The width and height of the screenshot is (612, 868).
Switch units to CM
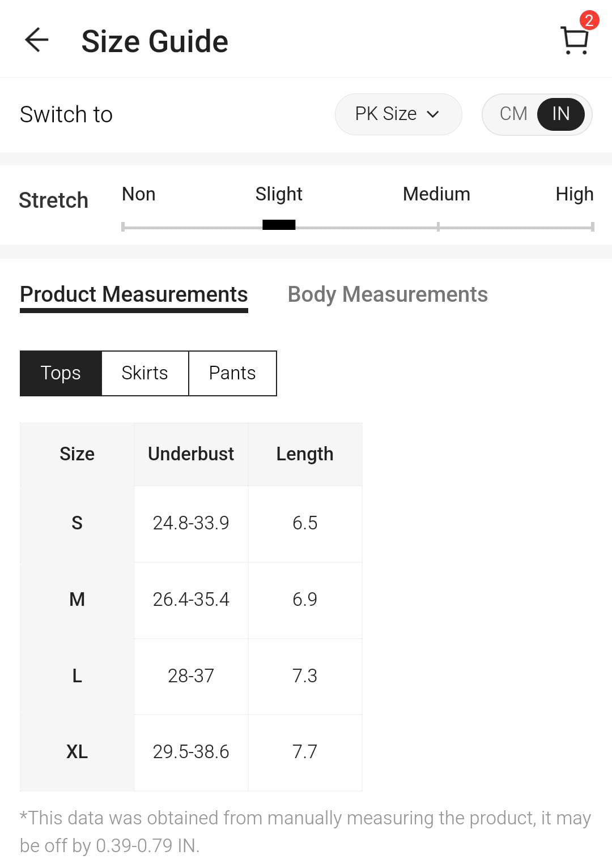click(x=513, y=114)
